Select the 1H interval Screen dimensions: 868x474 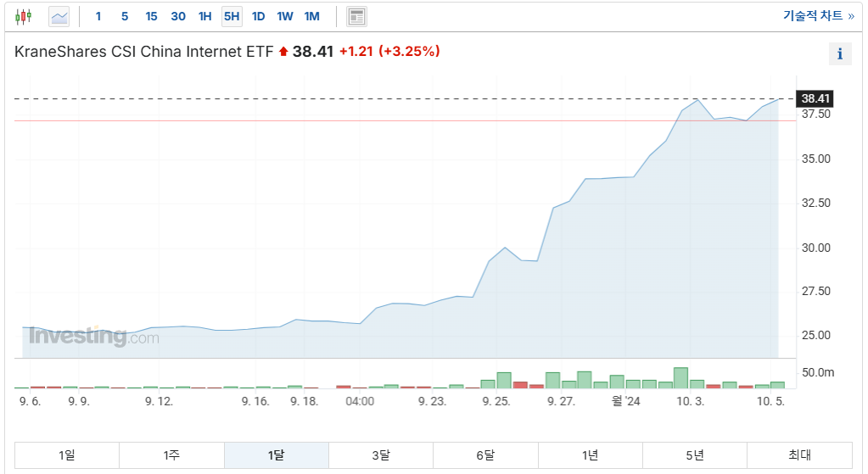(x=204, y=17)
